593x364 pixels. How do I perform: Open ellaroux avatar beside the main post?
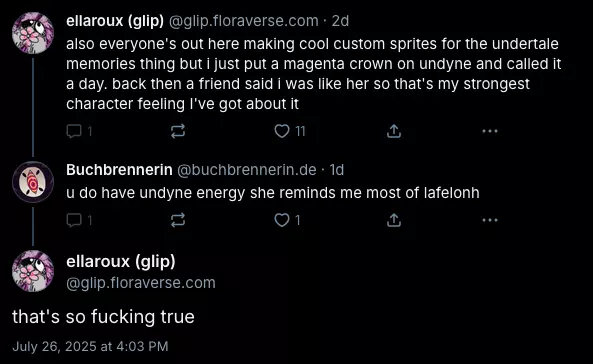(33, 271)
